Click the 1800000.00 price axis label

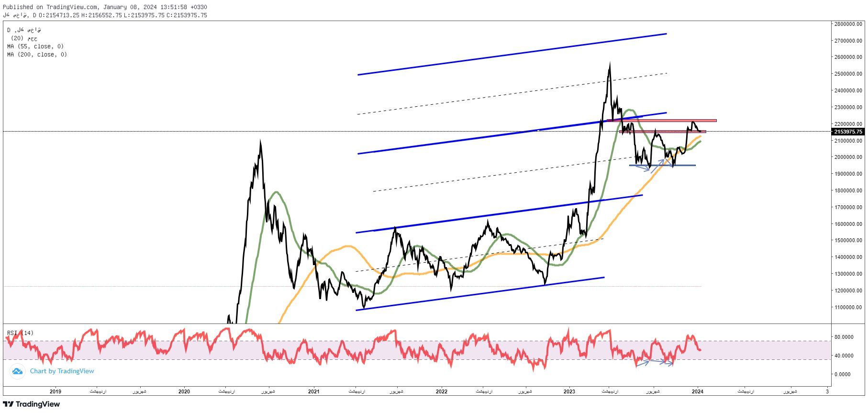pyautogui.click(x=849, y=190)
